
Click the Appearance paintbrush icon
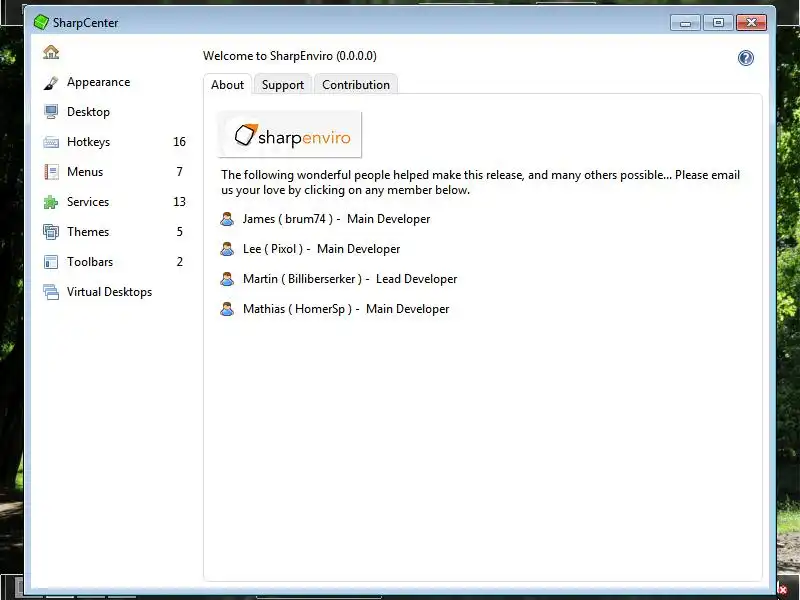[x=51, y=83]
